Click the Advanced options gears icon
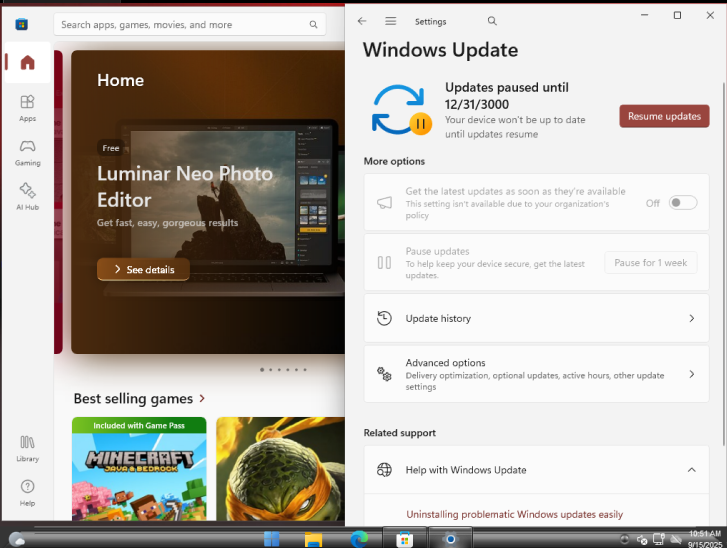The image size is (727, 548). pyautogui.click(x=384, y=374)
